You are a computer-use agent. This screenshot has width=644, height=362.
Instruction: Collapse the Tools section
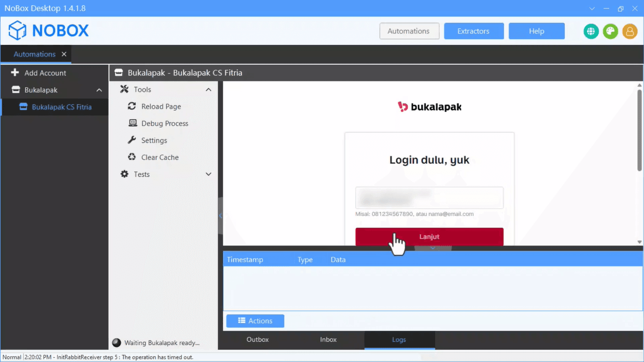(208, 89)
